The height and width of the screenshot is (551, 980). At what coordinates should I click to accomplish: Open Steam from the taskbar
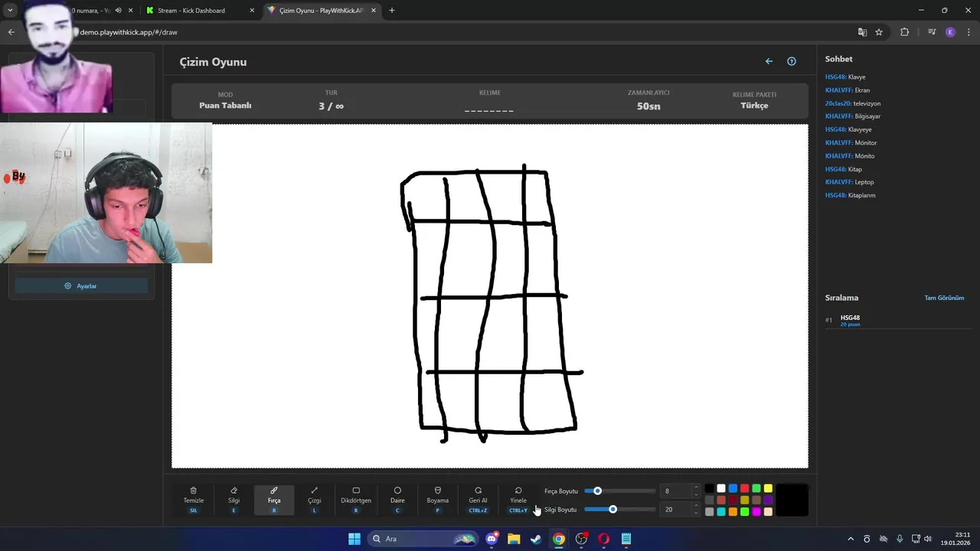536,539
